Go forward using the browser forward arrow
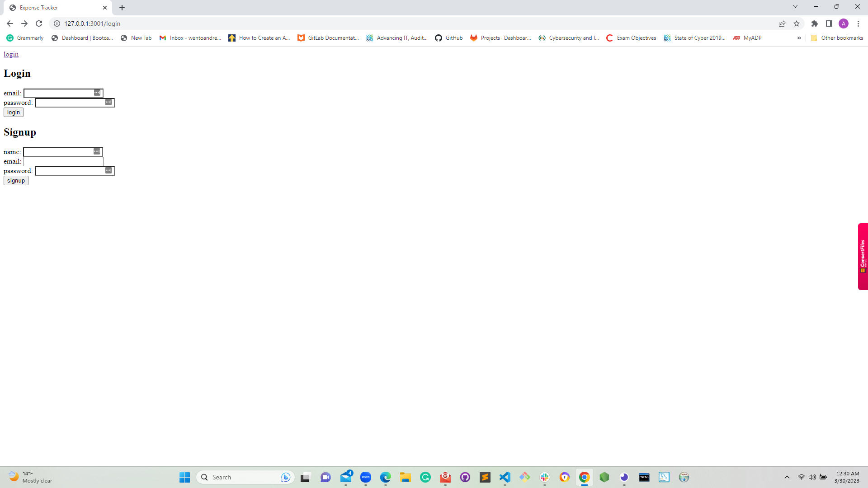The image size is (868, 488). pyautogui.click(x=24, y=23)
